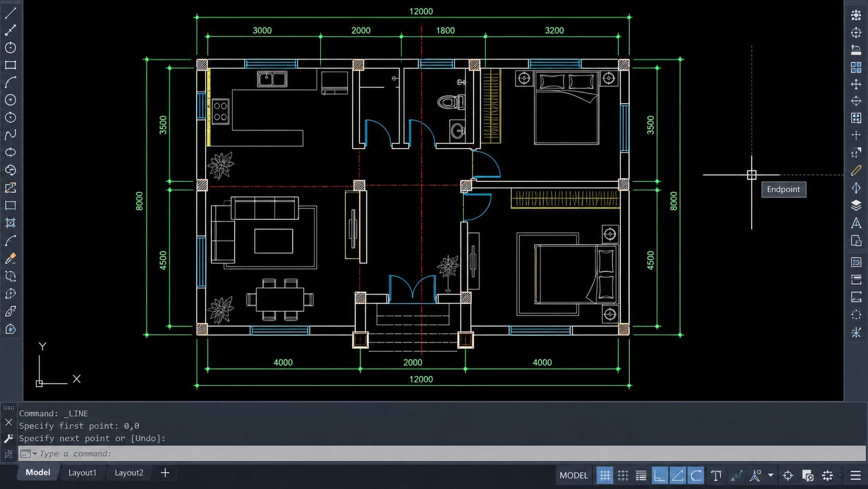This screenshot has height=489, width=868.
Task: Click the Move arrows icon in right toolbar
Action: coord(856,84)
